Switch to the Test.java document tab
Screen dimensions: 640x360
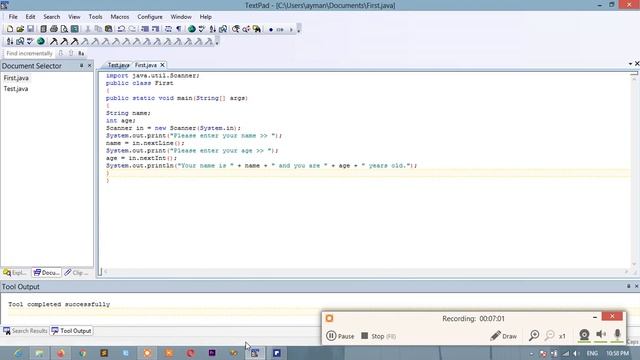118,65
